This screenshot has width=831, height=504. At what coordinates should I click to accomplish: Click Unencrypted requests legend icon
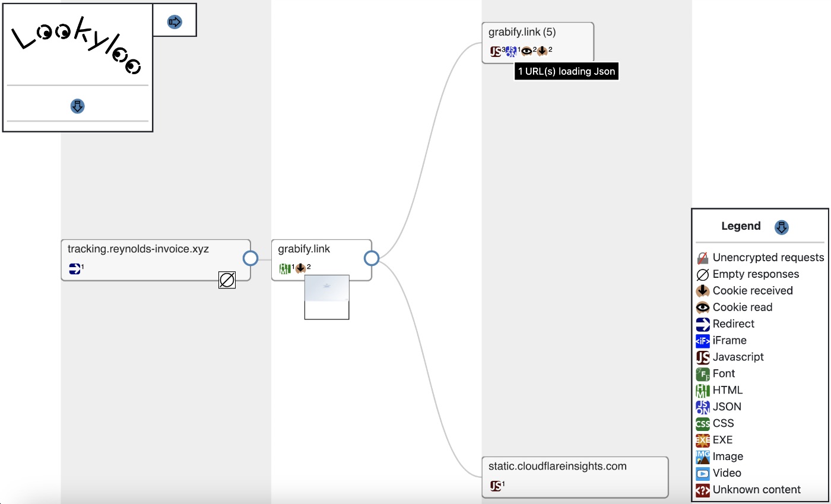[703, 258]
